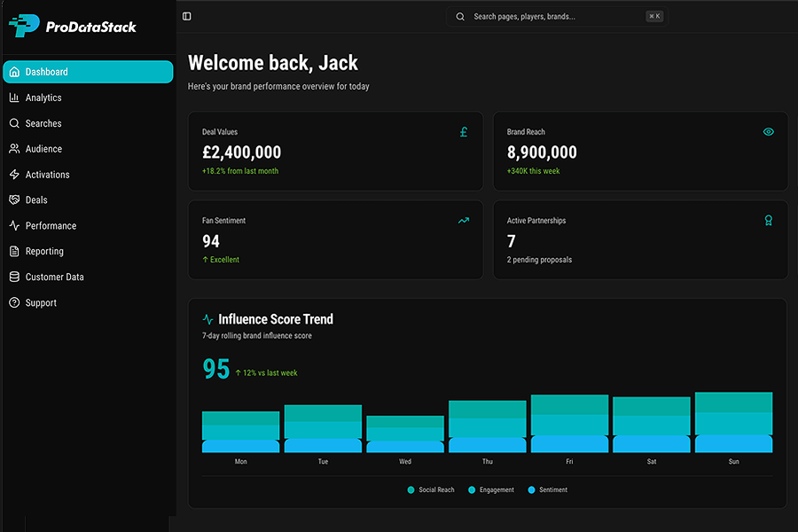
Task: Open the Support page
Action: (x=41, y=302)
